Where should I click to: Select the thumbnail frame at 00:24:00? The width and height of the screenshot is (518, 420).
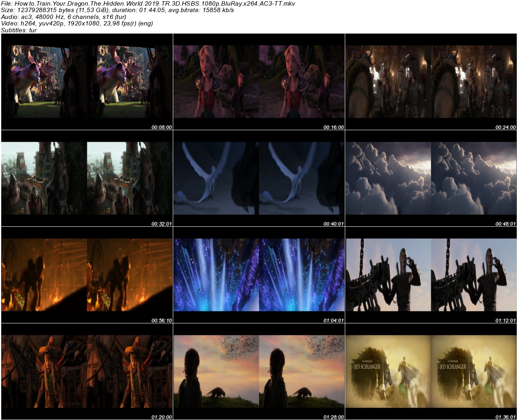[431, 82]
